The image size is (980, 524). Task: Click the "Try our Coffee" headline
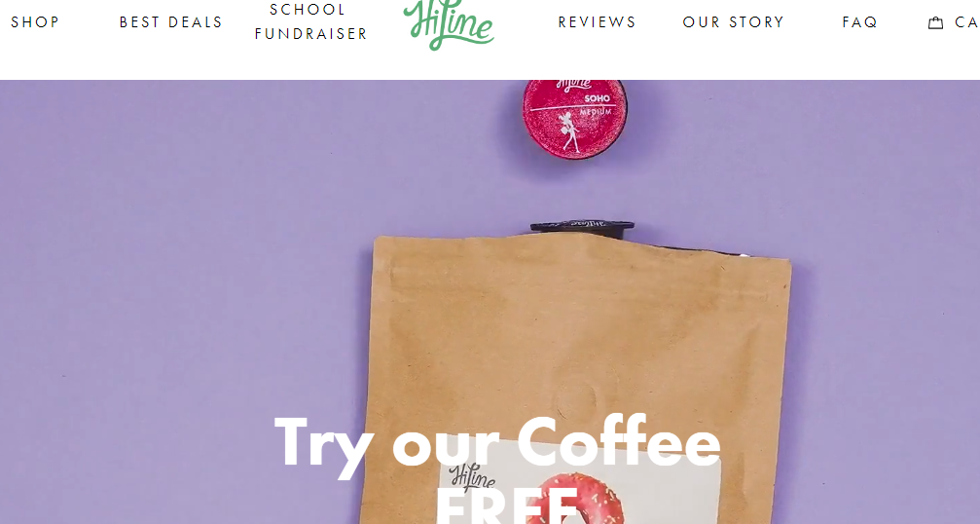click(497, 443)
